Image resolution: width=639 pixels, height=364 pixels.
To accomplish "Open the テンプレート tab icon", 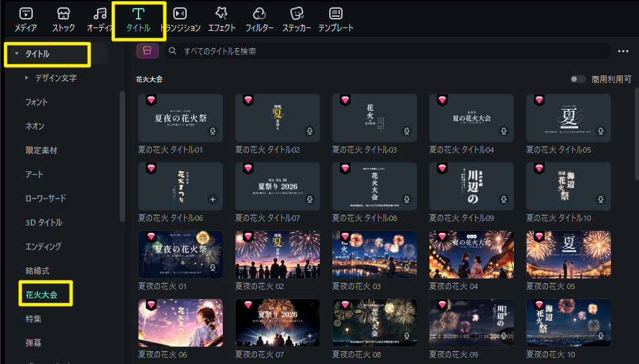I will tap(336, 14).
